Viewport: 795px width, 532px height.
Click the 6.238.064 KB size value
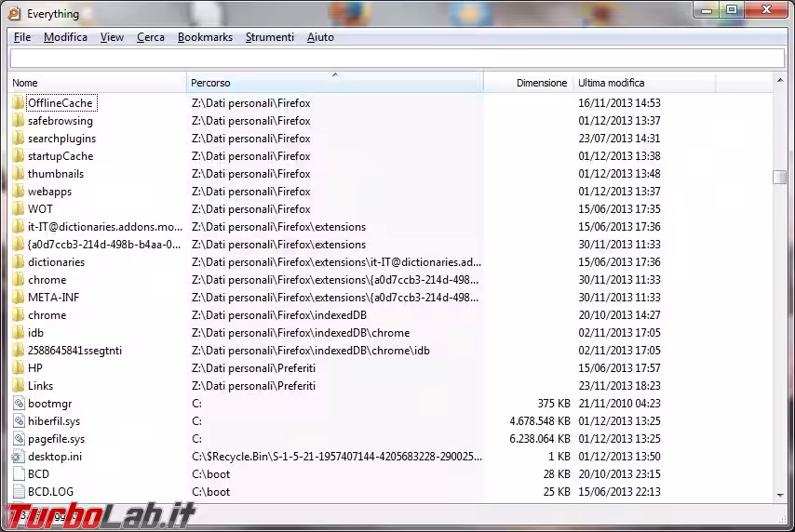point(540,439)
